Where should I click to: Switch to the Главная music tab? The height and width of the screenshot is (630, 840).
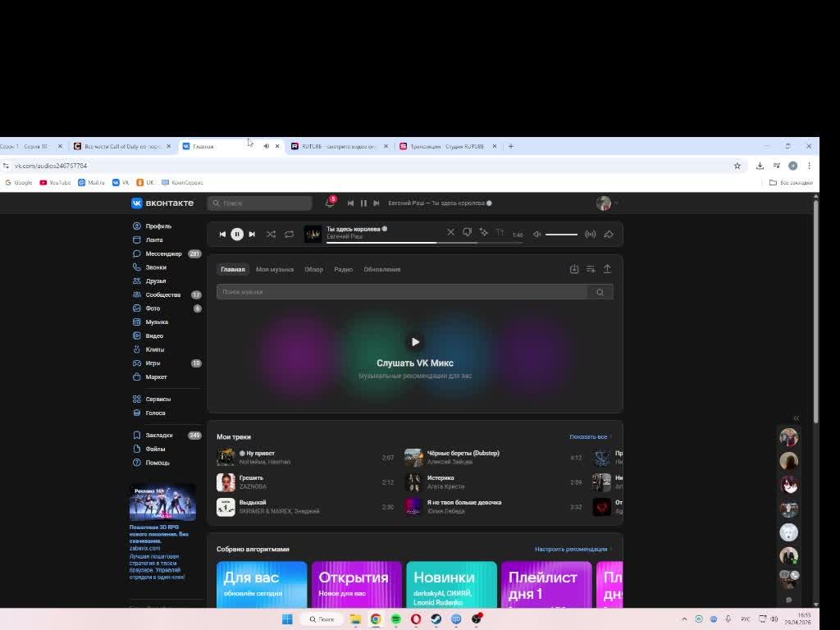(232, 269)
